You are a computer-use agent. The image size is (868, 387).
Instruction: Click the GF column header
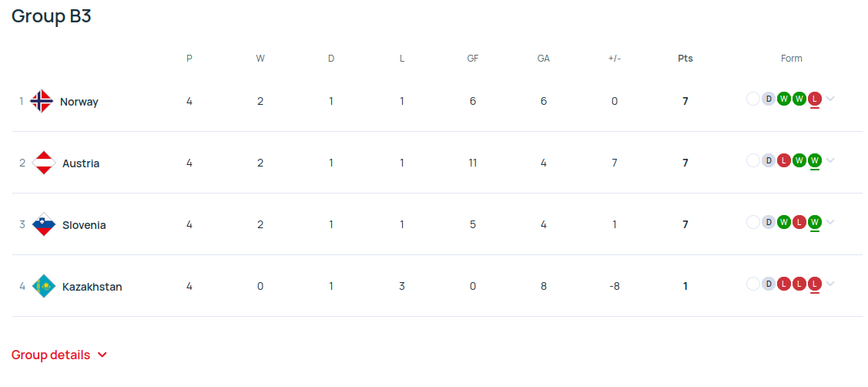[x=473, y=59]
